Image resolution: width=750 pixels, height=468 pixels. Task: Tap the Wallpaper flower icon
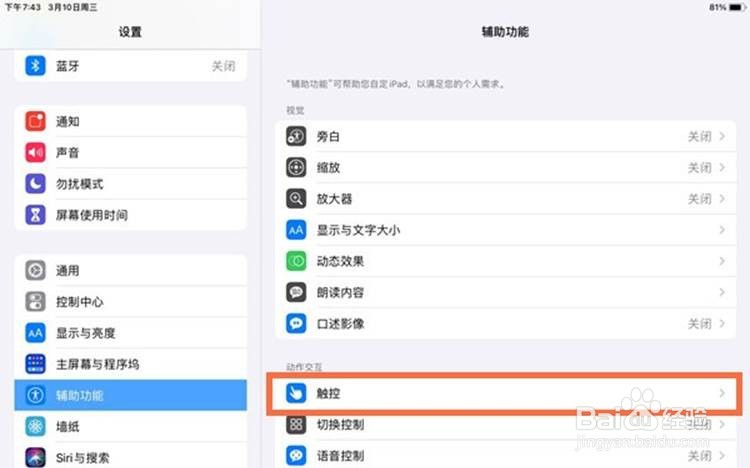coord(35,426)
